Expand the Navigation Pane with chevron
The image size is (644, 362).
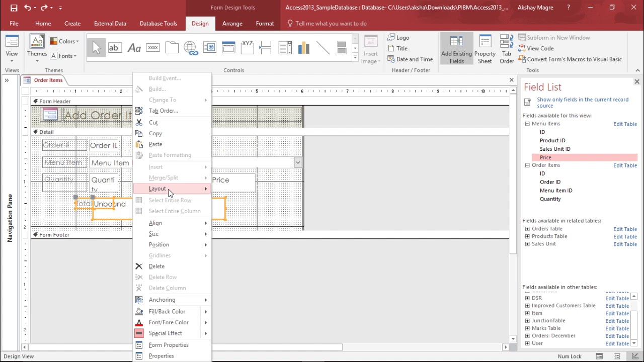(x=7, y=80)
